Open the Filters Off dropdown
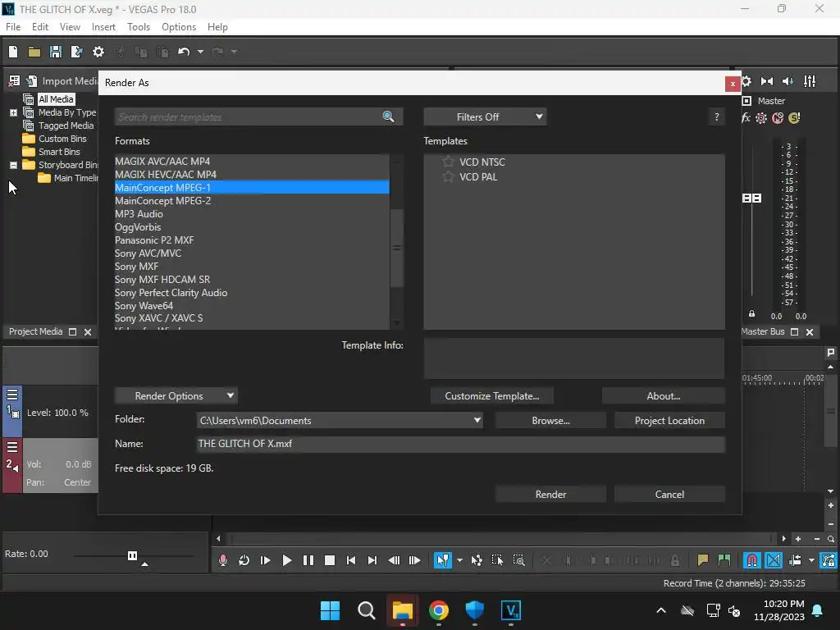This screenshot has height=630, width=840. [485, 116]
